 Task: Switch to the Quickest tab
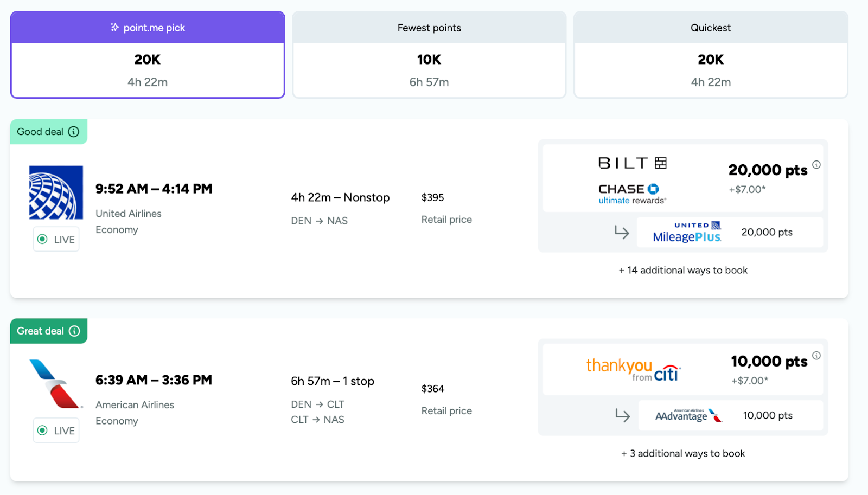coord(710,28)
